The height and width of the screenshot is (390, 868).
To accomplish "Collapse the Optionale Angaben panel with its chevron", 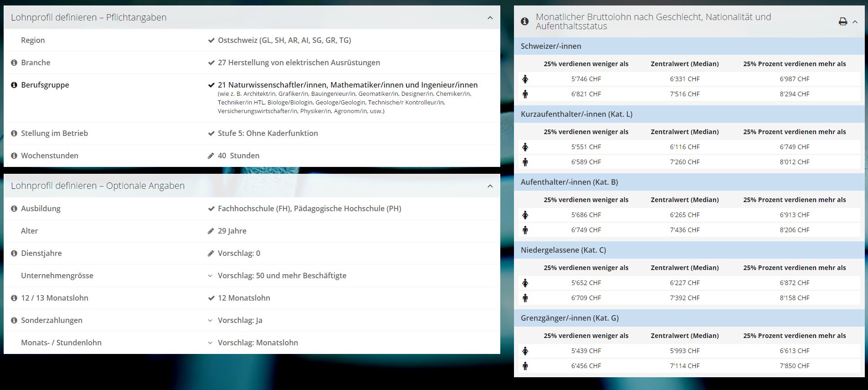I will (x=490, y=186).
